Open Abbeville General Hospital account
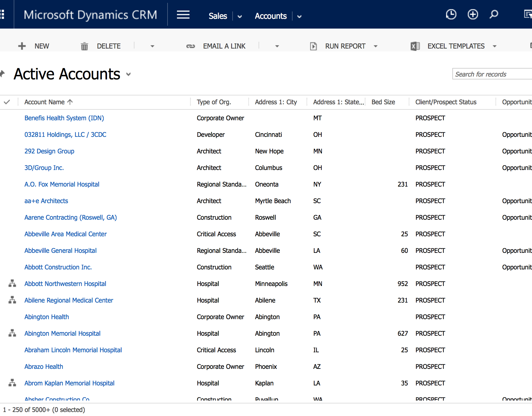 click(x=61, y=251)
